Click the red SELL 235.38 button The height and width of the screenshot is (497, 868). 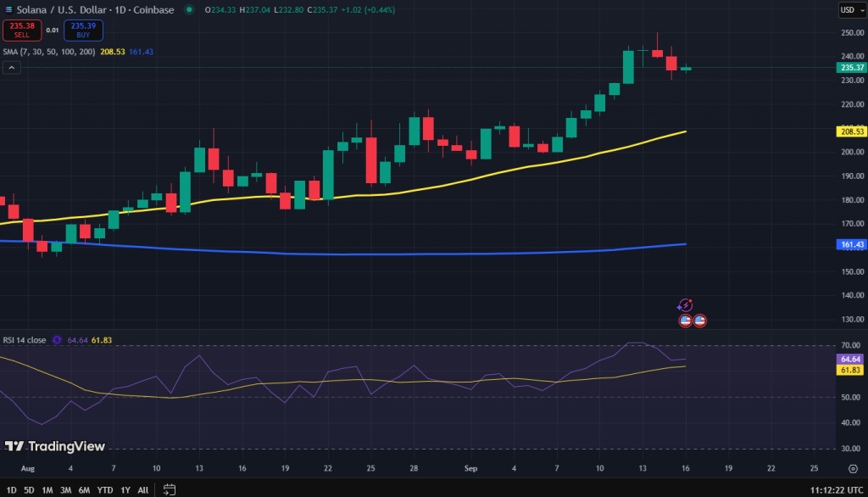pyautogui.click(x=21, y=31)
